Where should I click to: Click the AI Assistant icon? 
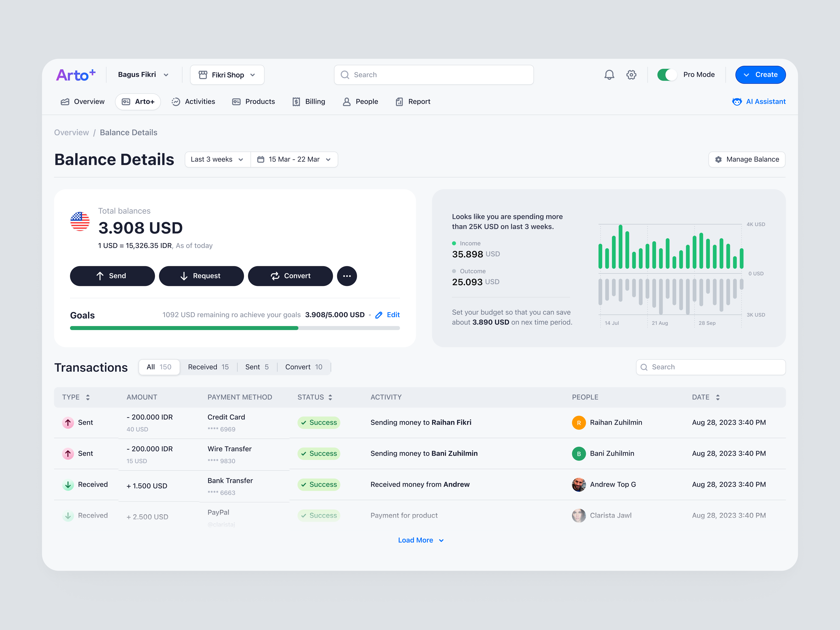(737, 101)
